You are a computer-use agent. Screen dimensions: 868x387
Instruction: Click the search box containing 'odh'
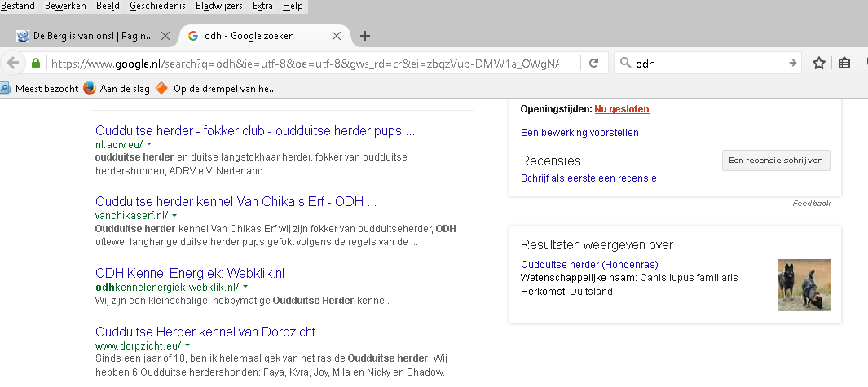tap(708, 63)
